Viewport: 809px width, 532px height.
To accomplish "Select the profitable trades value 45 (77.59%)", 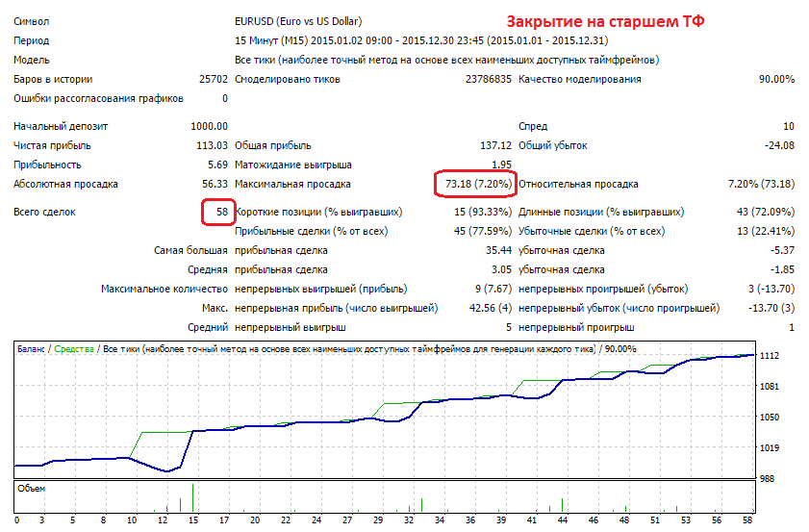I will (483, 231).
